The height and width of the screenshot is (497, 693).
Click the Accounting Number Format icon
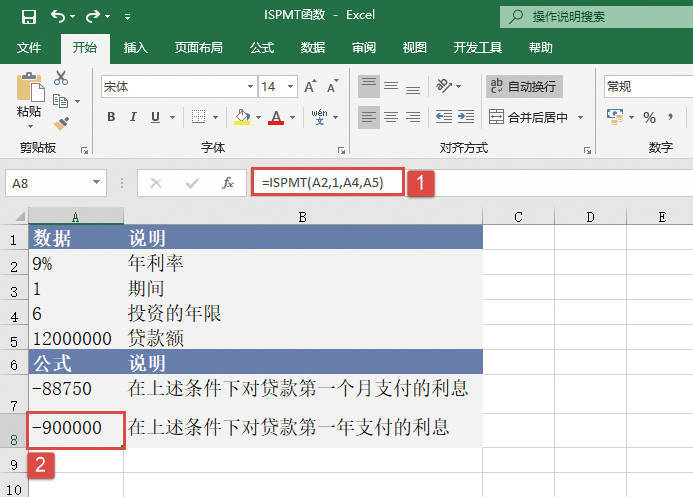click(615, 117)
